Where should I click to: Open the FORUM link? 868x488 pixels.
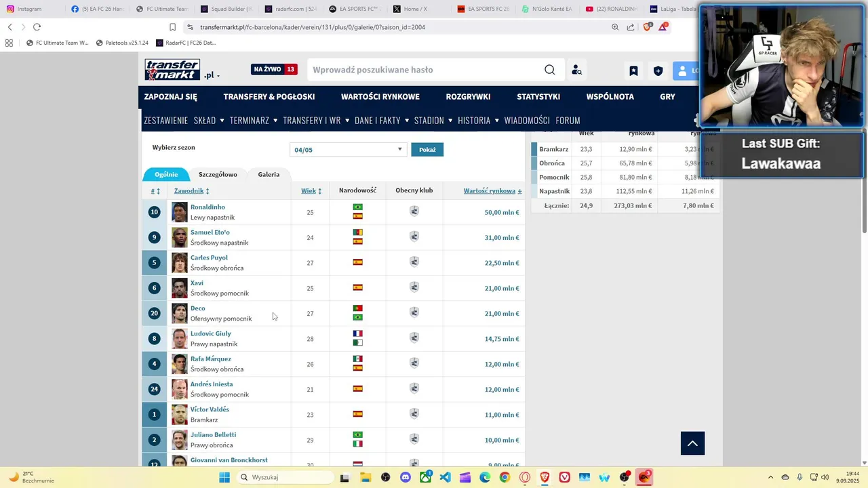tap(568, 121)
